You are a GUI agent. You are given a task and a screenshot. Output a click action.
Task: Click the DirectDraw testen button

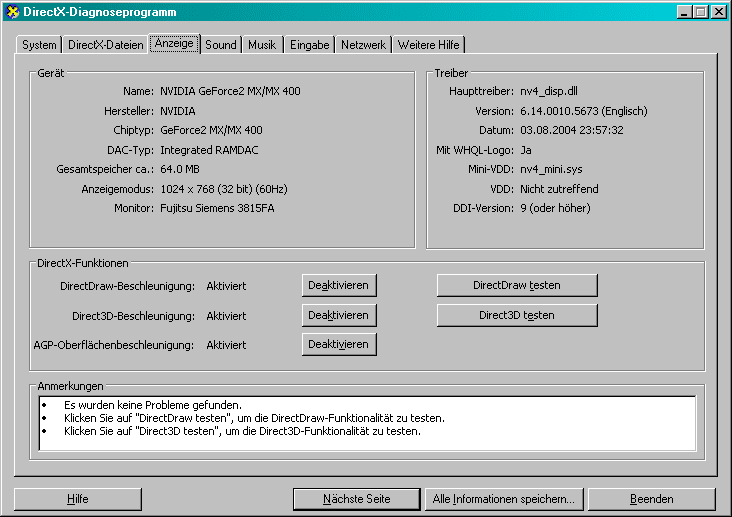click(x=517, y=285)
